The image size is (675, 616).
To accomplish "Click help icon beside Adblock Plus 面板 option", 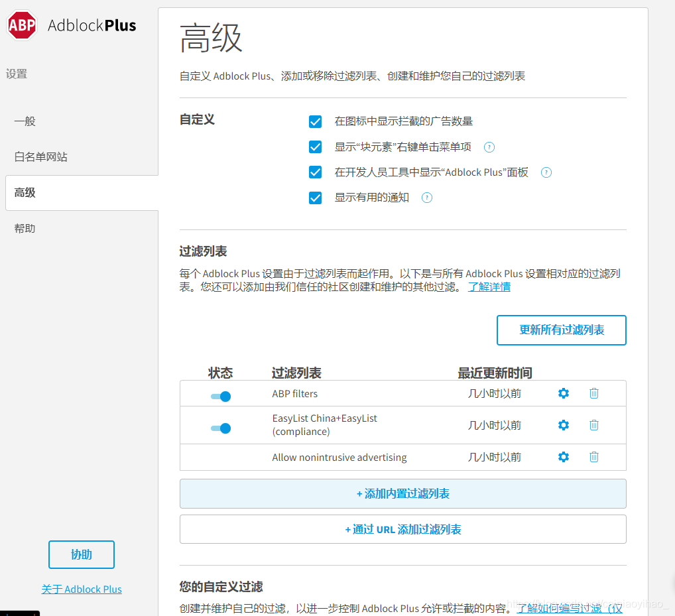I will pyautogui.click(x=546, y=172).
